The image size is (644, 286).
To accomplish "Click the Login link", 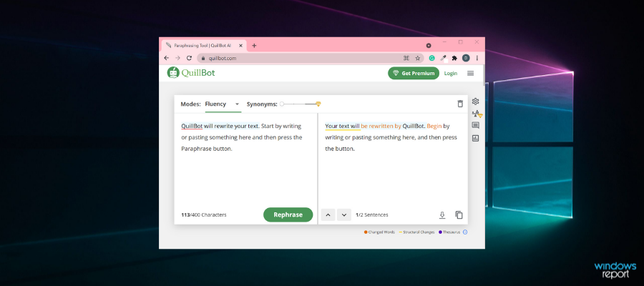I will click(451, 73).
